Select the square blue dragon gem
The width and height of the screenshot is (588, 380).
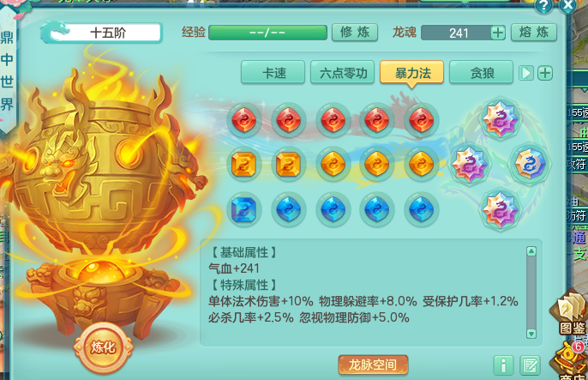tap(243, 209)
